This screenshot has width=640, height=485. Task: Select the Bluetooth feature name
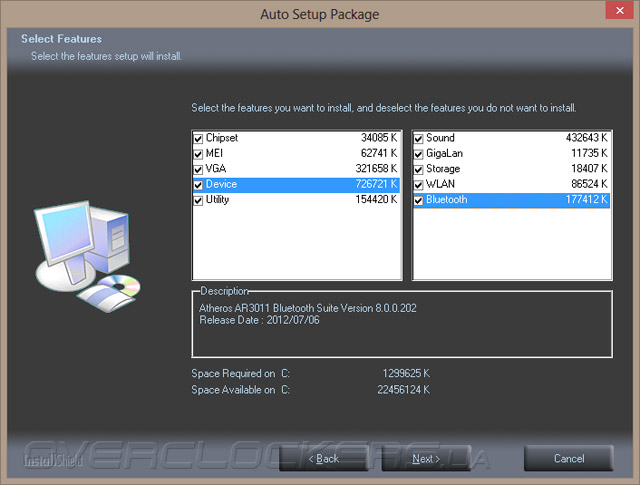(x=447, y=200)
